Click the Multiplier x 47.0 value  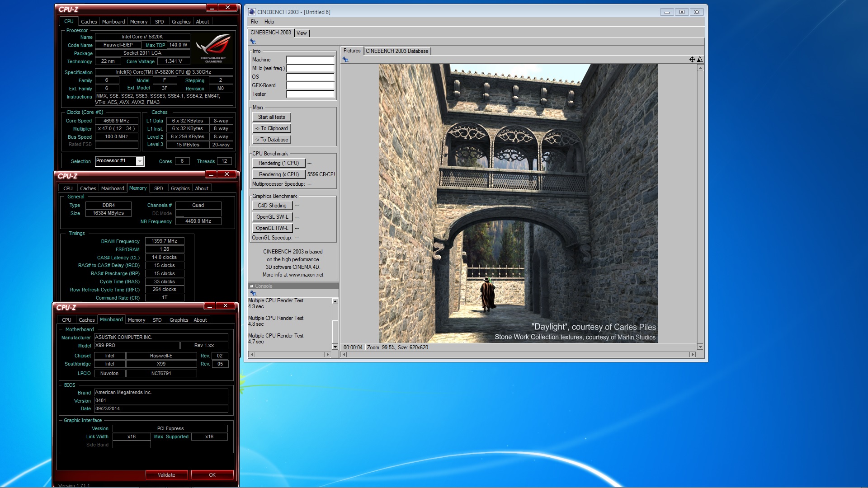click(117, 129)
